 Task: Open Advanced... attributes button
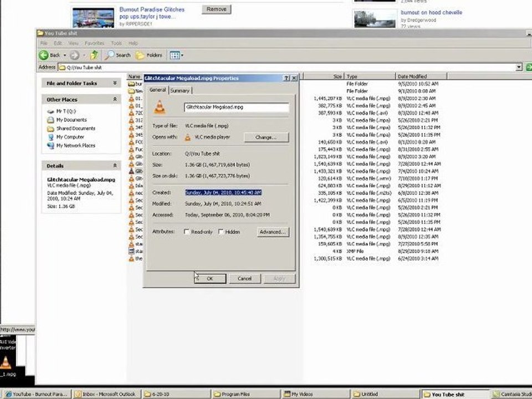pos(273,232)
